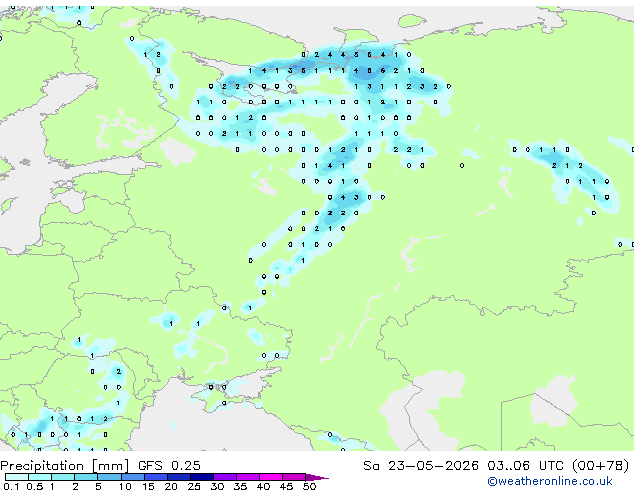The width and height of the screenshot is (634, 490).
Task: Select the 45–50 mm legend color segment
Action: click(x=294, y=477)
